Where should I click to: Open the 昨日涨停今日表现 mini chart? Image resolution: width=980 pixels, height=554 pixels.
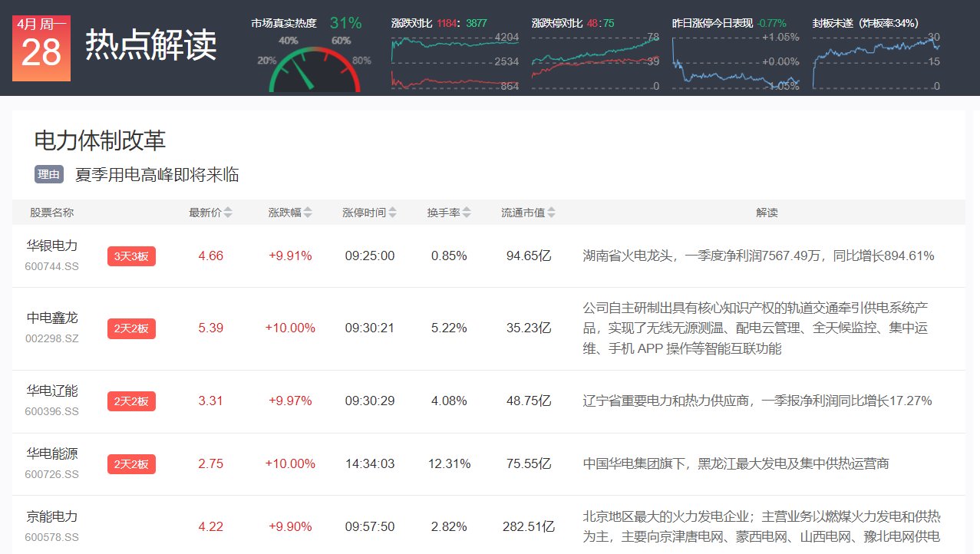(736, 61)
